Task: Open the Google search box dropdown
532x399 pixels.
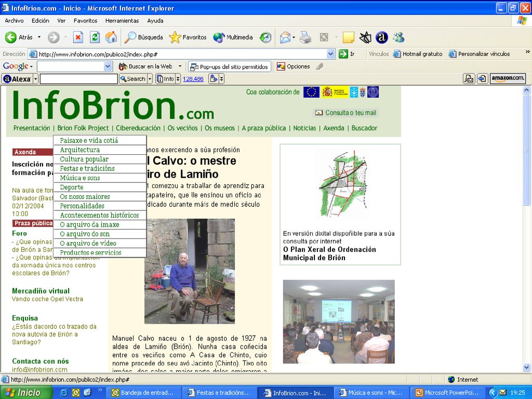Action: 108,66
